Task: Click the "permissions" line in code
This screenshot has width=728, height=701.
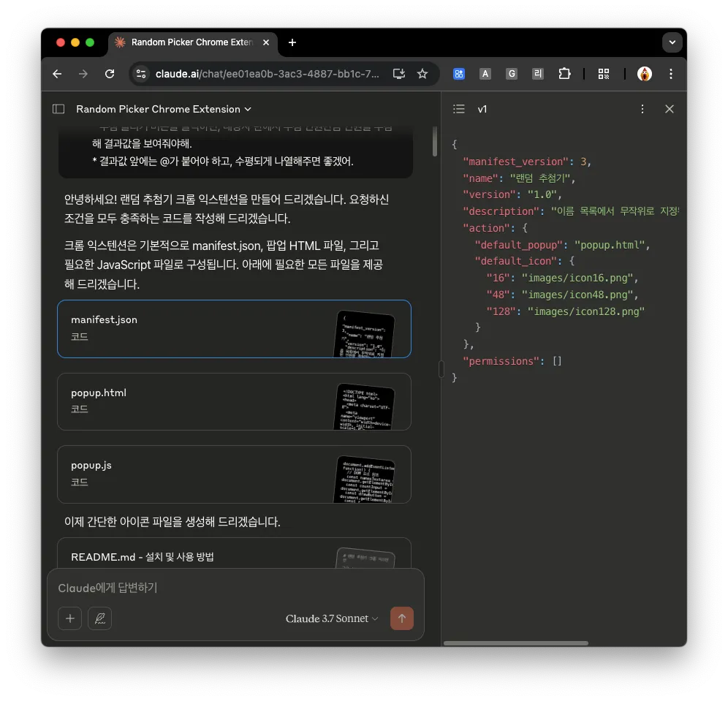Action: click(x=512, y=361)
